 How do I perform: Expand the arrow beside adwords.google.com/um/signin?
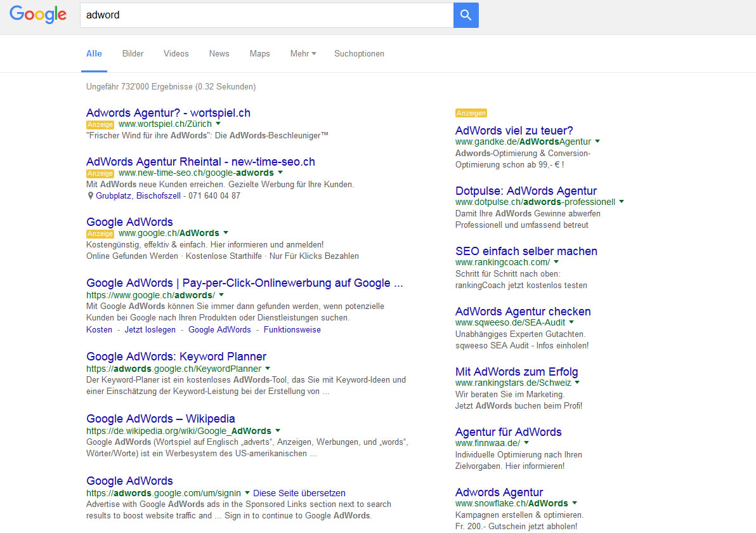pos(247,493)
